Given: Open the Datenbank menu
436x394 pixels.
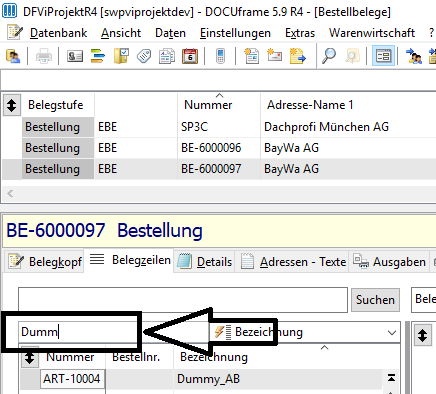Looking at the screenshot, I should point(58,33).
